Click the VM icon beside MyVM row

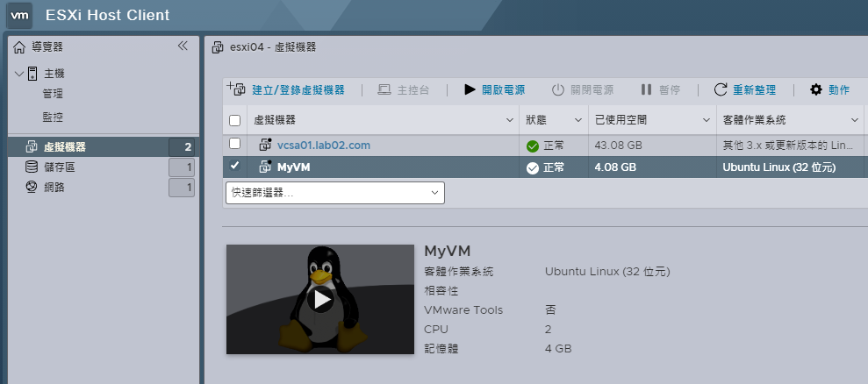click(x=266, y=167)
